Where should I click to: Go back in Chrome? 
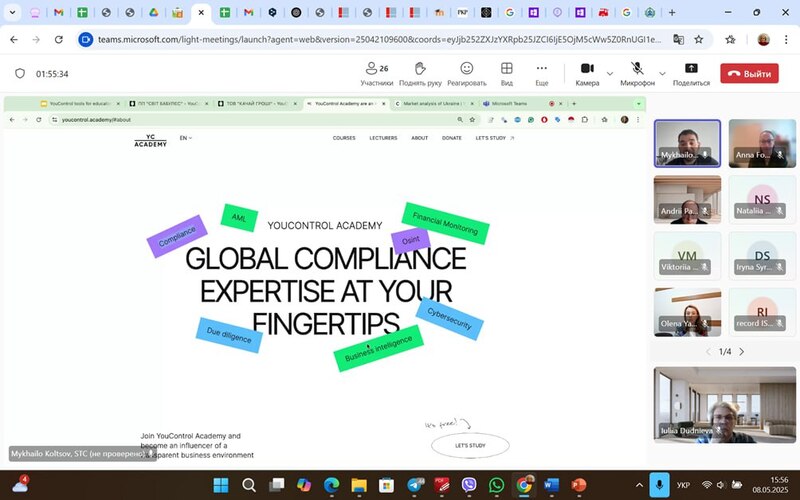14,39
